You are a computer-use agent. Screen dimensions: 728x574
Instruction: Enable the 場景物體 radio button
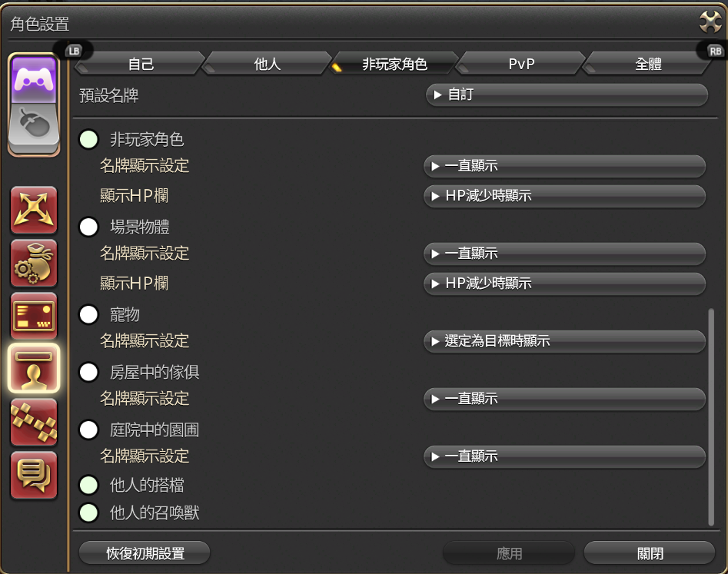coord(88,227)
